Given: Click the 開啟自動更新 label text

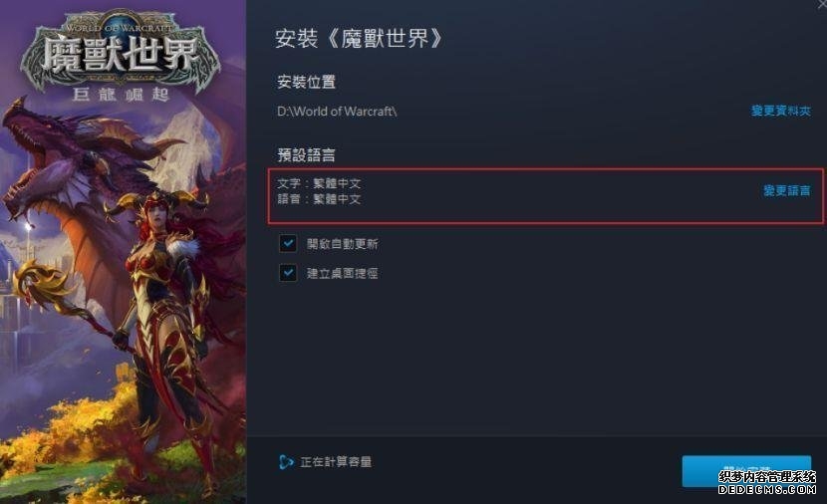Looking at the screenshot, I should click(x=343, y=244).
